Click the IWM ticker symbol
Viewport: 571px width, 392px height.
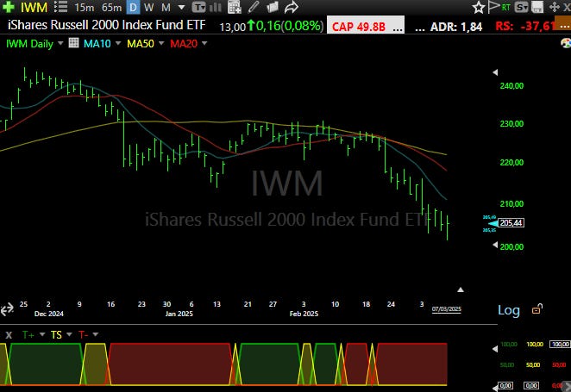pyautogui.click(x=34, y=7)
